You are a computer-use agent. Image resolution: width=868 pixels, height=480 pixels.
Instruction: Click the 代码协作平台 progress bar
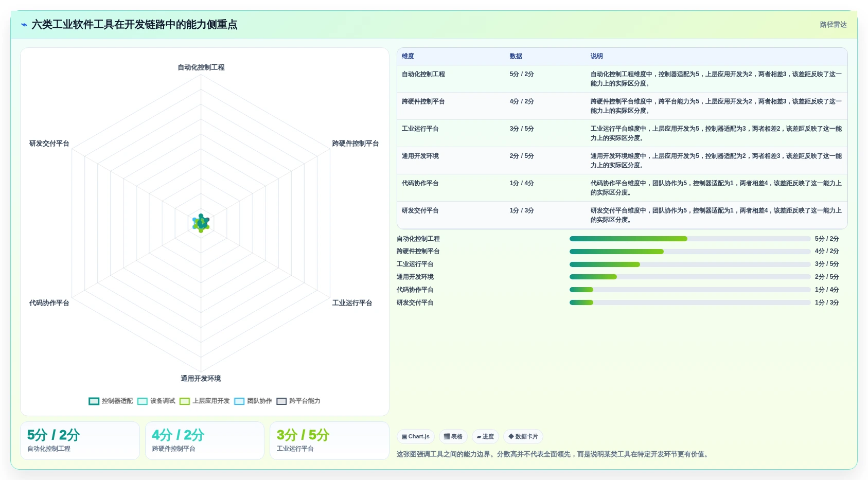click(690, 290)
